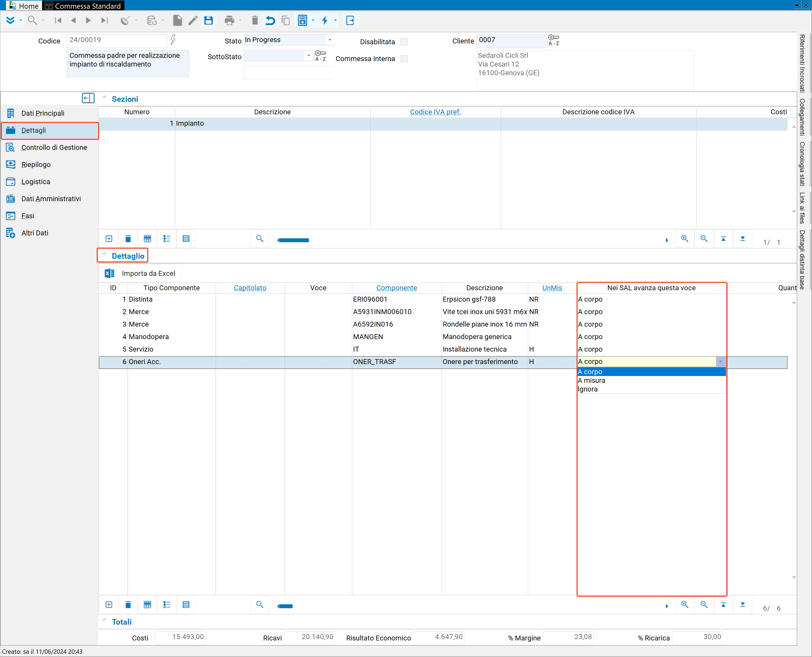
Task: Click the Codice IVA pref. column link
Action: [435, 112]
